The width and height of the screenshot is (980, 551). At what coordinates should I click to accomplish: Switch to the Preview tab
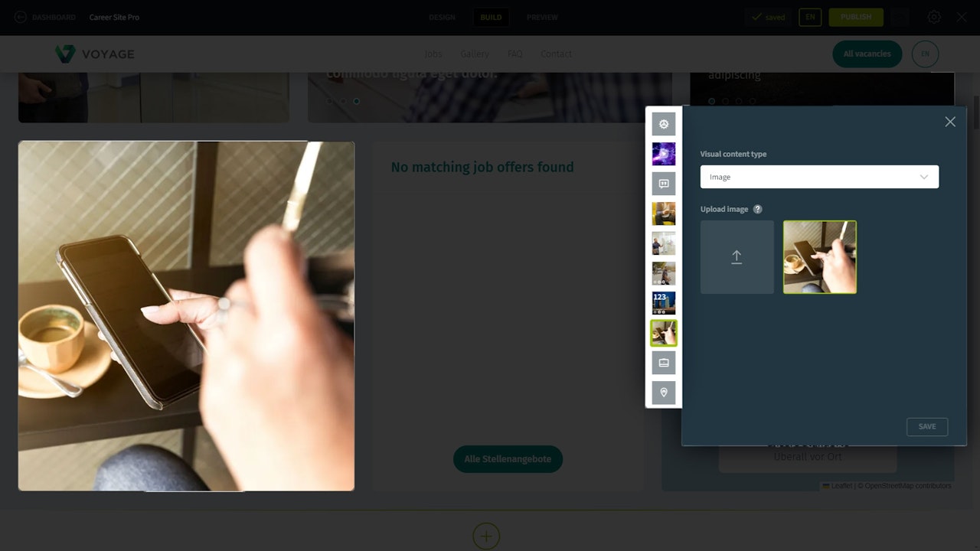point(542,17)
